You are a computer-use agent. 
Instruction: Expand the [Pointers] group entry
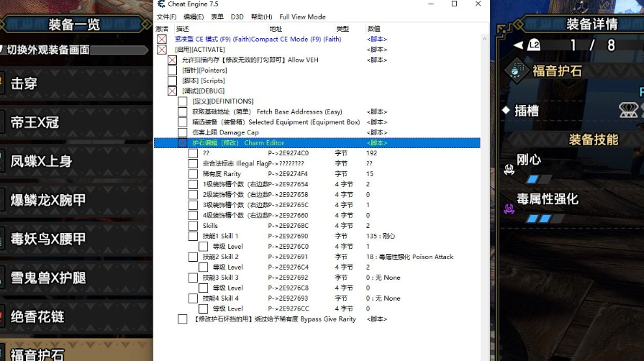point(172,70)
